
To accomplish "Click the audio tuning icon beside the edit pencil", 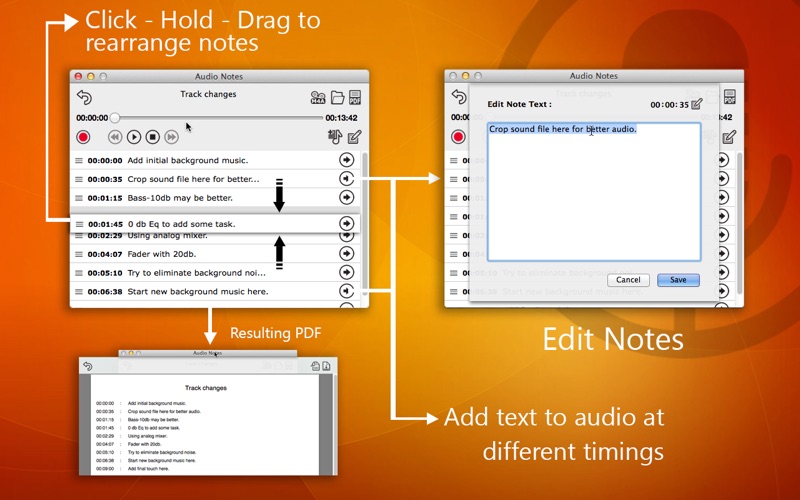I will pos(335,136).
